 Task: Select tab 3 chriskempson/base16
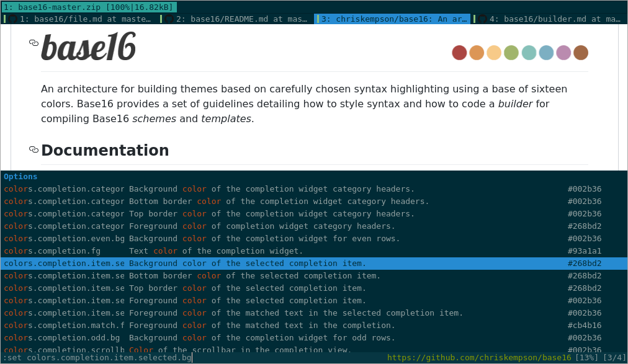[392, 19]
